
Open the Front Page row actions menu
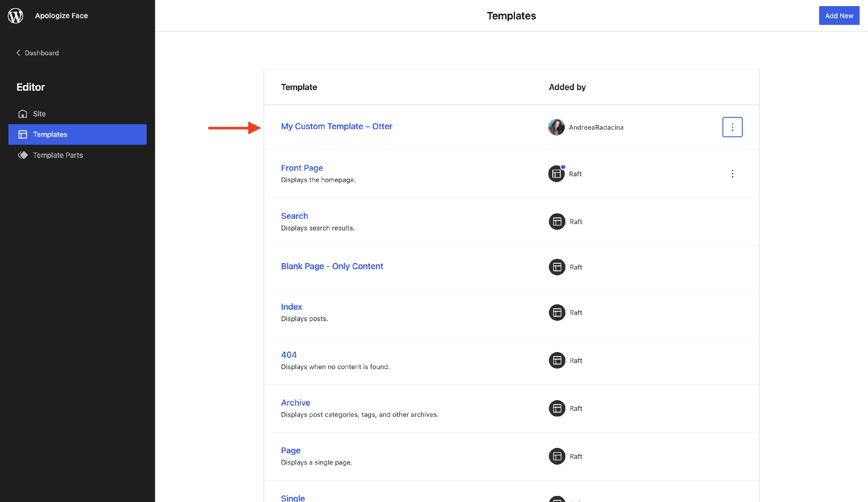[732, 174]
